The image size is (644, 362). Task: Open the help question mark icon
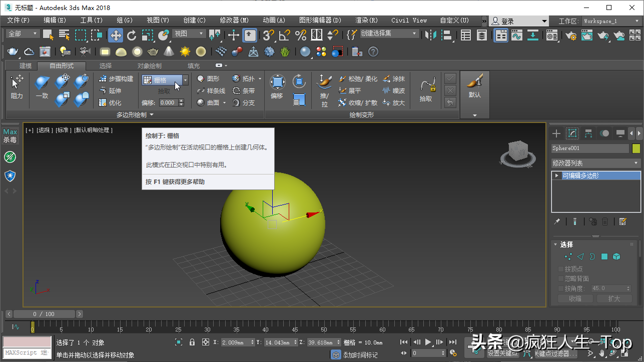(373, 51)
